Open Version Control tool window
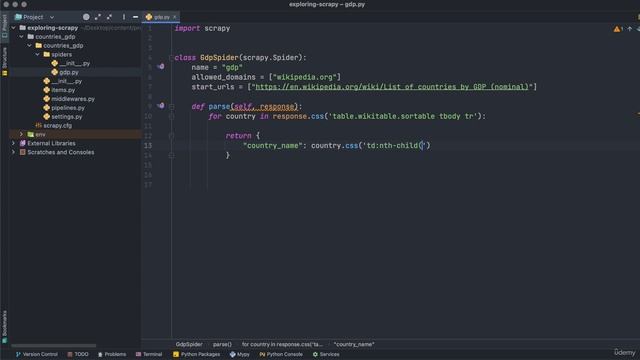Image resolution: width=640 pixels, height=360 pixels. pos(36,354)
